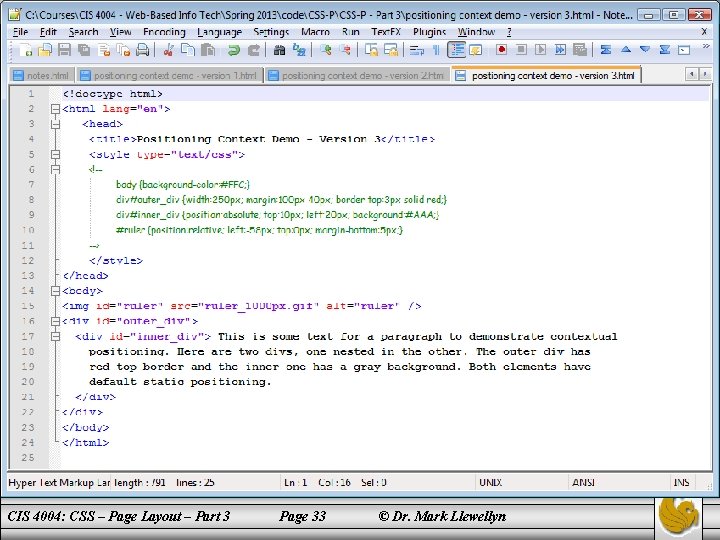Collapse the body tag fold on line 14
Viewport: 720px width, 540px height.
55,291
